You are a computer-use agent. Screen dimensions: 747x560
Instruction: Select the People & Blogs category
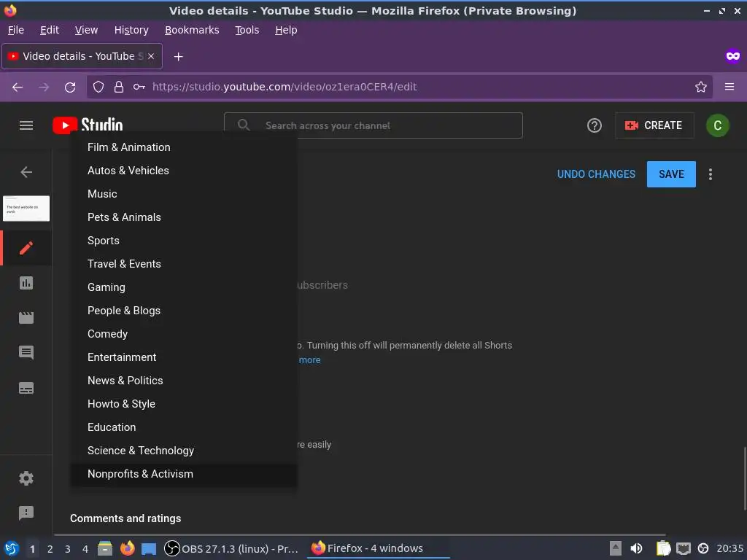tap(184, 311)
